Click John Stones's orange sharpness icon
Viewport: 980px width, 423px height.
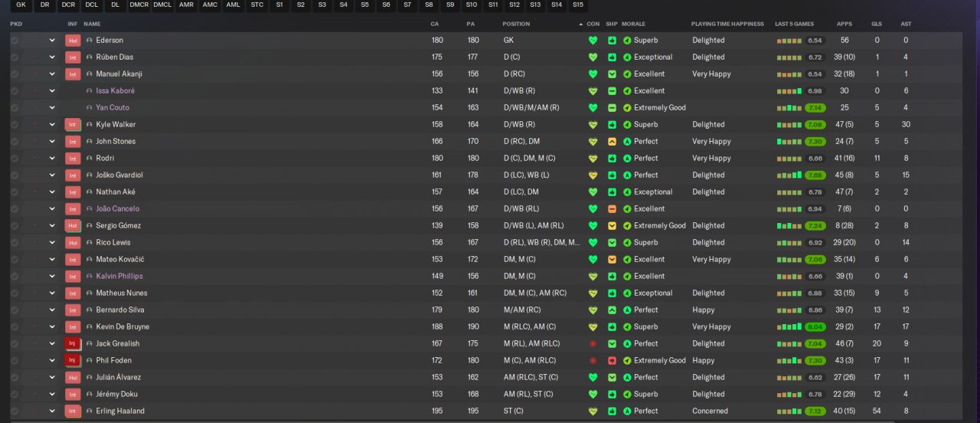click(x=612, y=141)
